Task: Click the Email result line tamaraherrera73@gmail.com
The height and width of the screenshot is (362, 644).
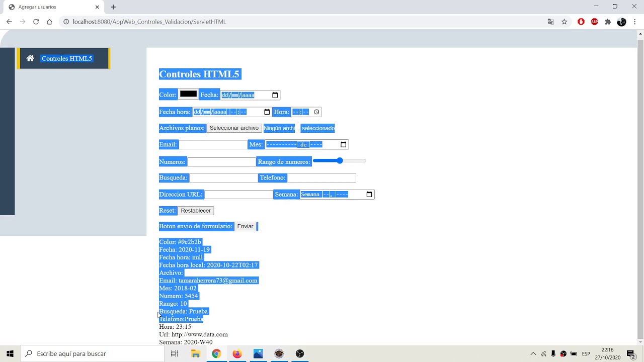Action: 208,281
